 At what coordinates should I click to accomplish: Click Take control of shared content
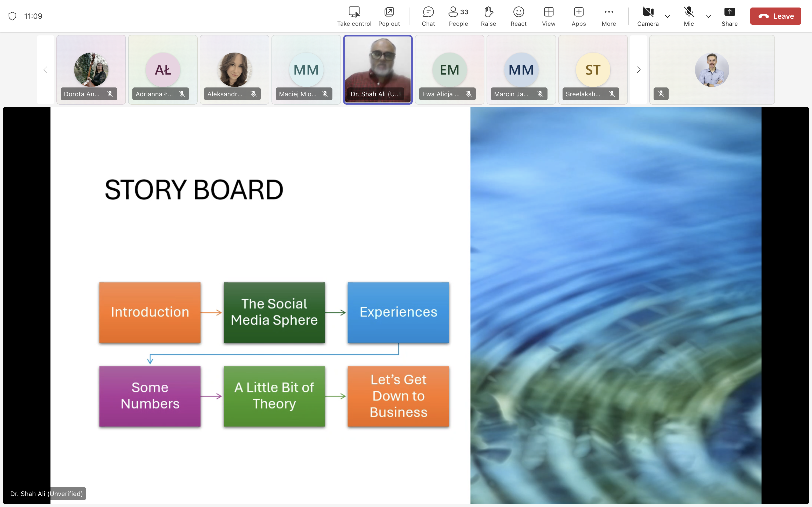(x=354, y=16)
